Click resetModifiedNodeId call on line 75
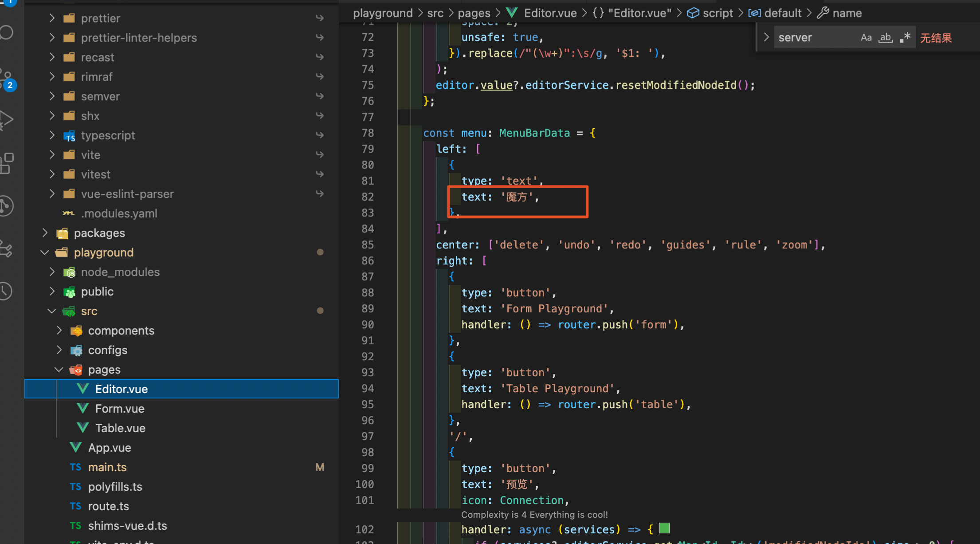The height and width of the screenshot is (544, 980). [676, 85]
